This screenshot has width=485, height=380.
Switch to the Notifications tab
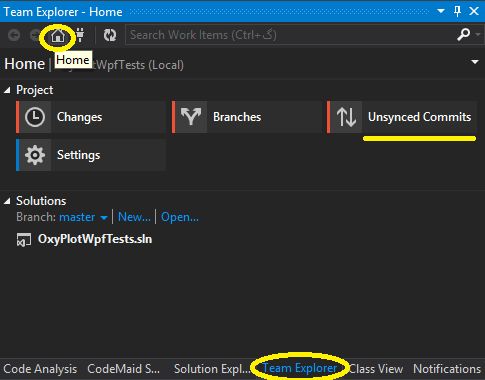point(447,369)
